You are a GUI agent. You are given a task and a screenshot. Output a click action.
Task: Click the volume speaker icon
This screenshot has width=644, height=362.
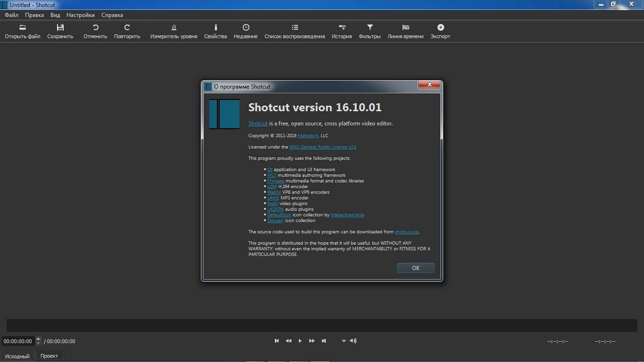353,341
